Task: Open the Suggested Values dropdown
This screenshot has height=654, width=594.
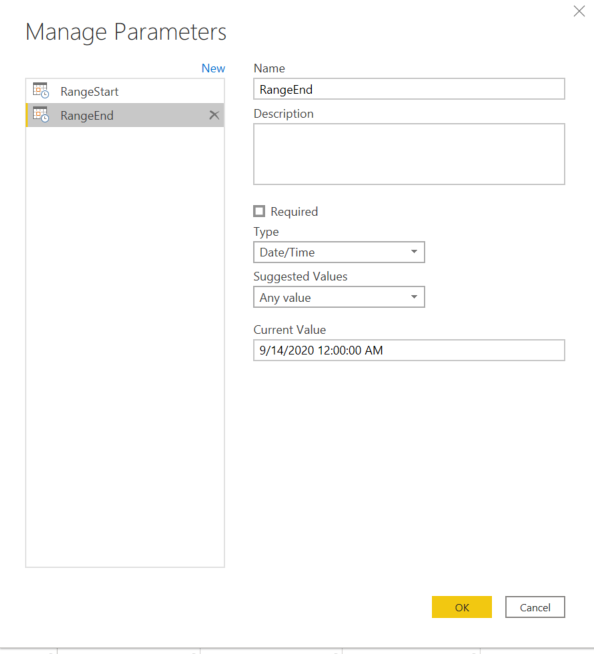Action: 339,297
